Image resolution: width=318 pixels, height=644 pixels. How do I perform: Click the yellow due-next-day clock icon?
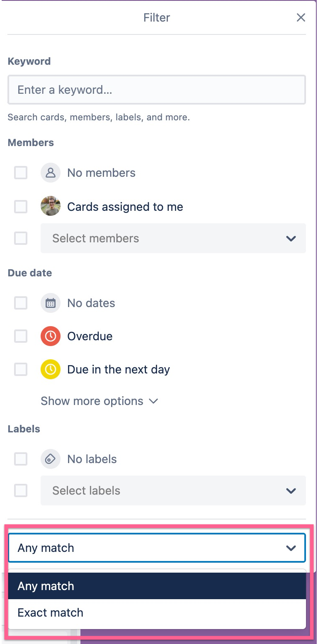tap(51, 369)
